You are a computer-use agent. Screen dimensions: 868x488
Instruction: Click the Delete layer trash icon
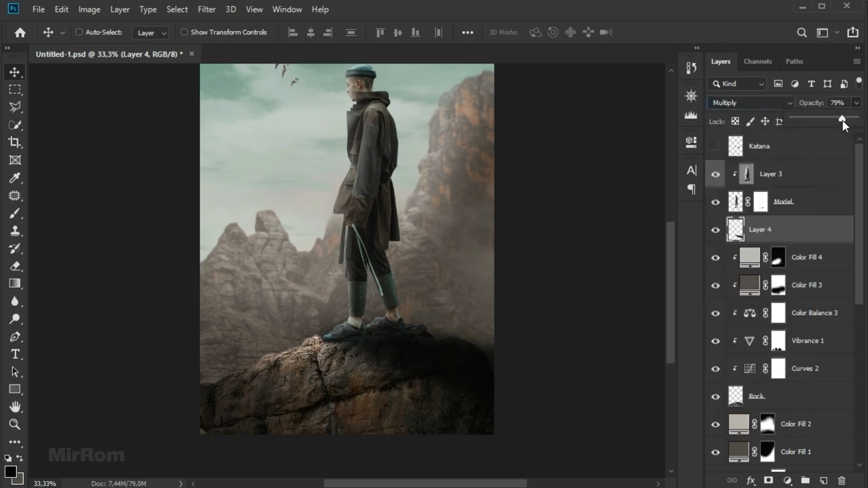tap(842, 481)
